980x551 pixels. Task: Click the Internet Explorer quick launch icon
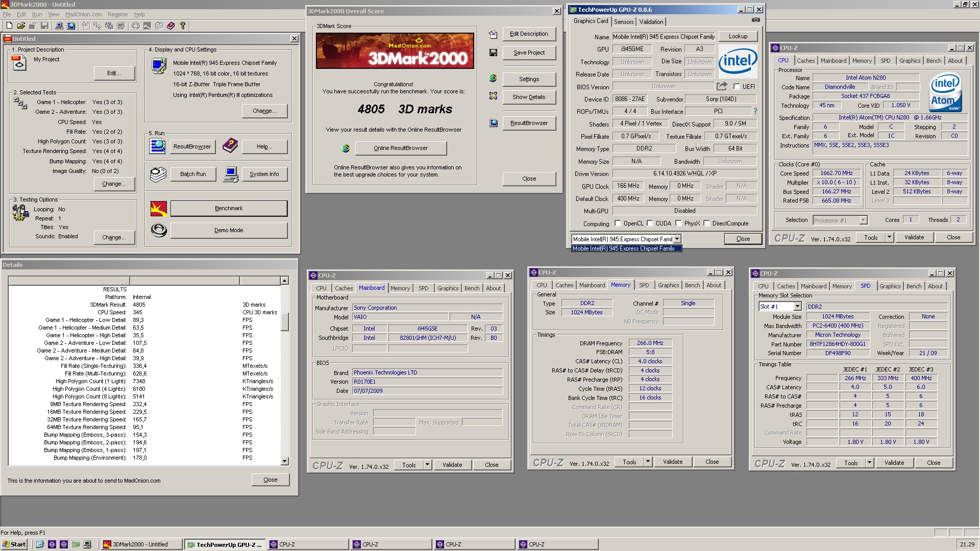tap(40, 544)
